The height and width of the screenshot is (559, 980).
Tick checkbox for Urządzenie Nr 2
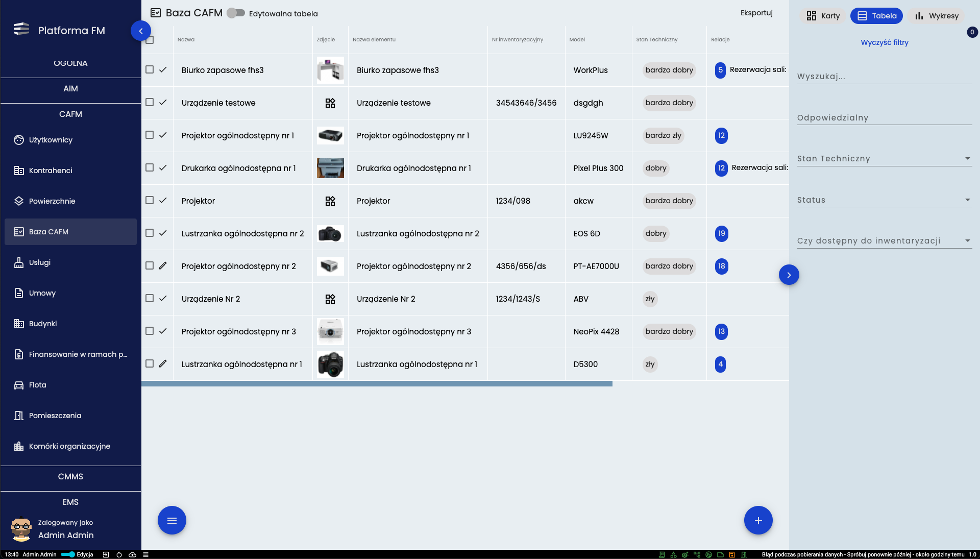tap(150, 298)
